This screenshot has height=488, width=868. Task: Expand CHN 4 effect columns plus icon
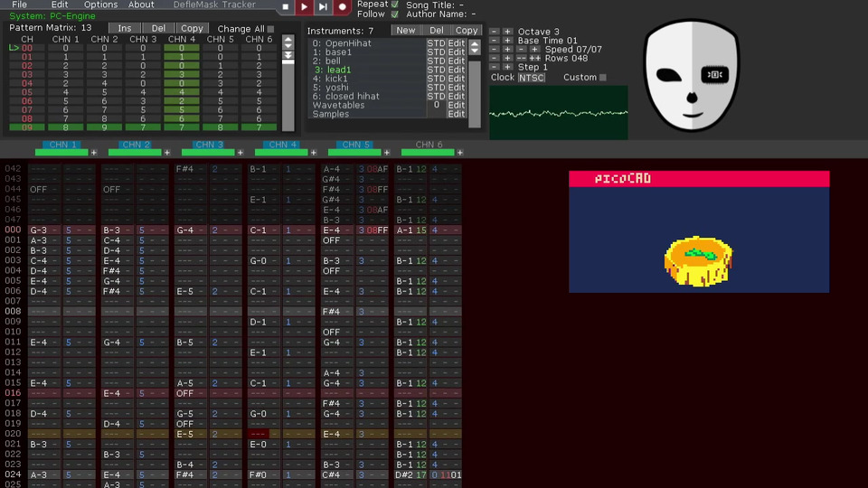tap(313, 153)
